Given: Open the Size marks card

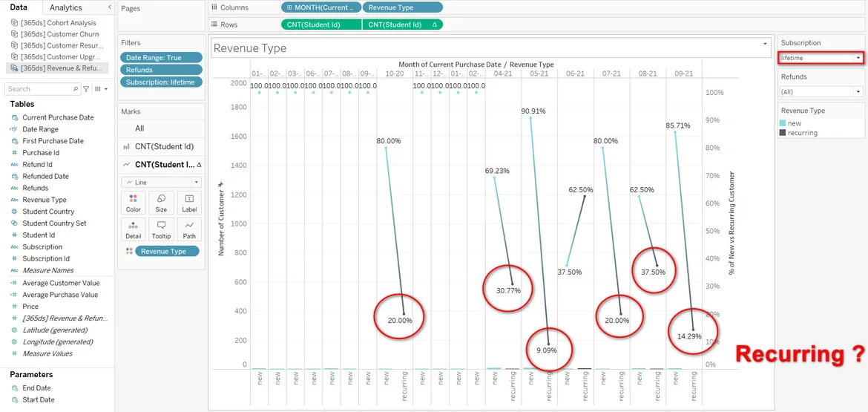Looking at the screenshot, I should coord(161,203).
